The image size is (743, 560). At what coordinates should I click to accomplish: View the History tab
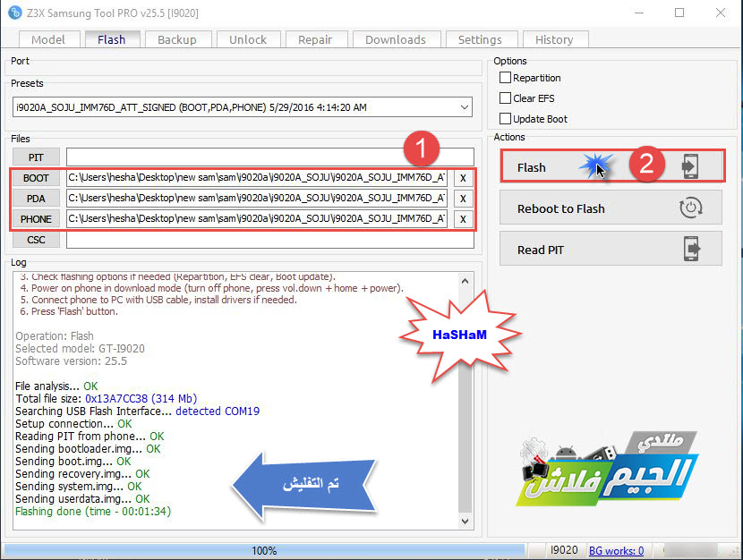554,39
